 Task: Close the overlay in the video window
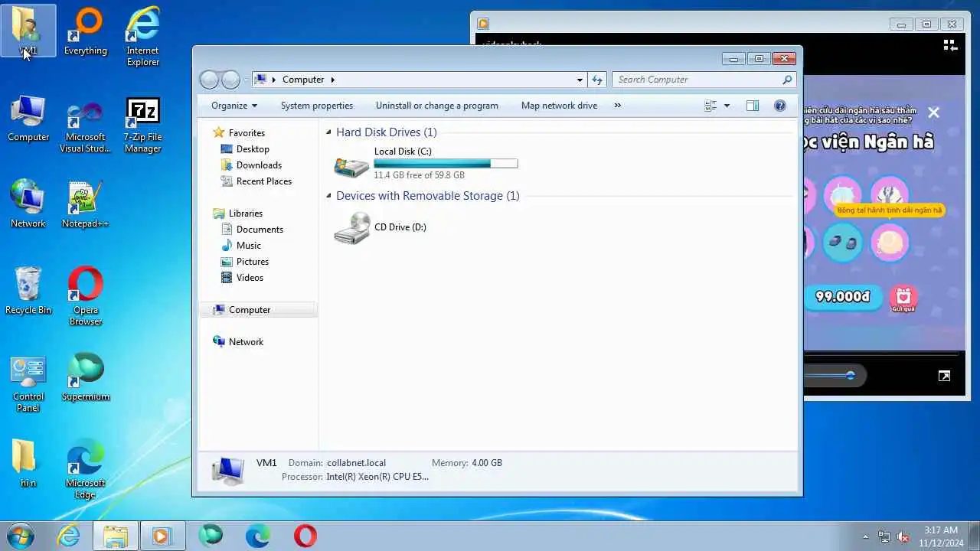coord(933,112)
